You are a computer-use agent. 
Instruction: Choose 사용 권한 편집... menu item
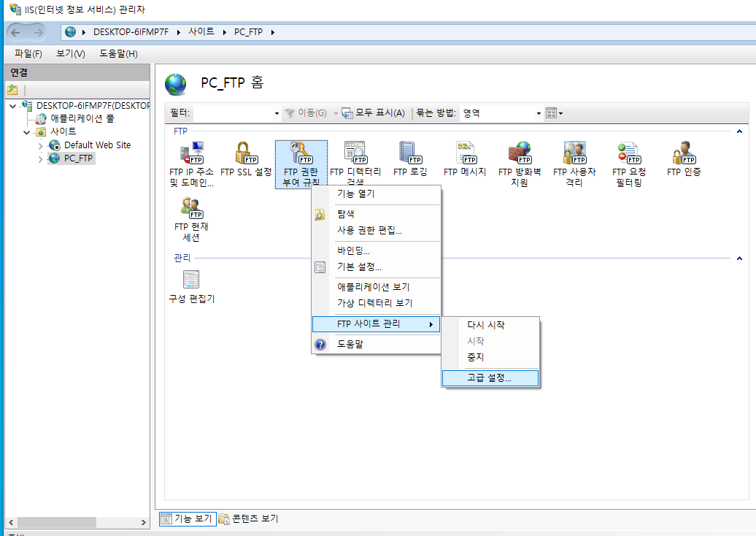[376, 230]
